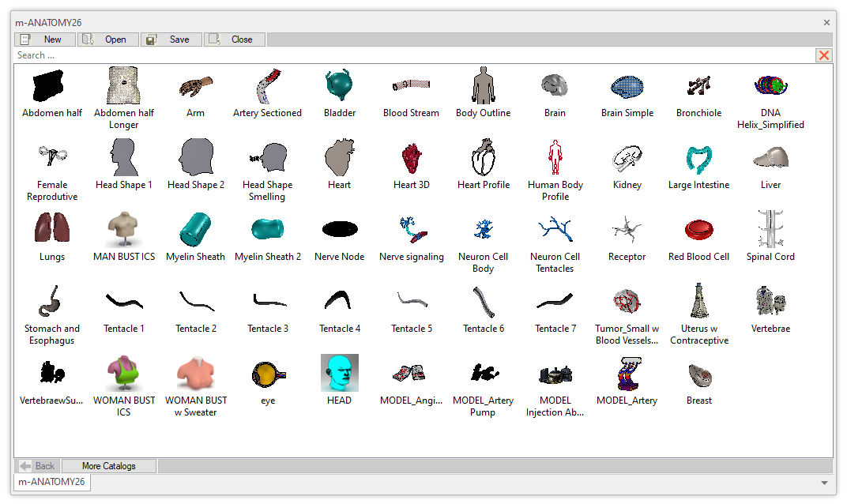Expand the catalog tab list dropdown arrow

coord(823,483)
